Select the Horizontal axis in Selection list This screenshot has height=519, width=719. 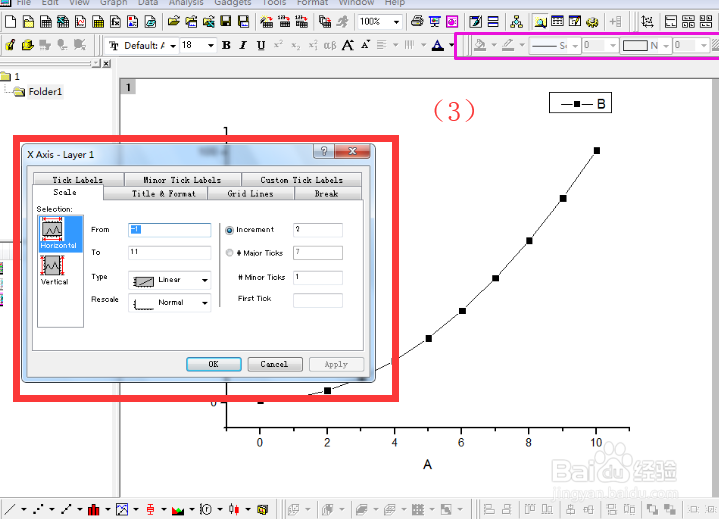tap(60, 233)
